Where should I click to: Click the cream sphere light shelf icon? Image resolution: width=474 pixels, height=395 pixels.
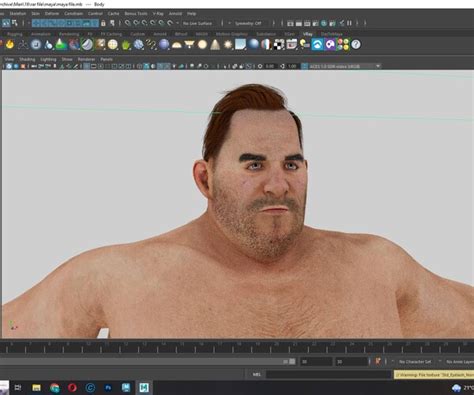pyautogui.click(x=202, y=44)
